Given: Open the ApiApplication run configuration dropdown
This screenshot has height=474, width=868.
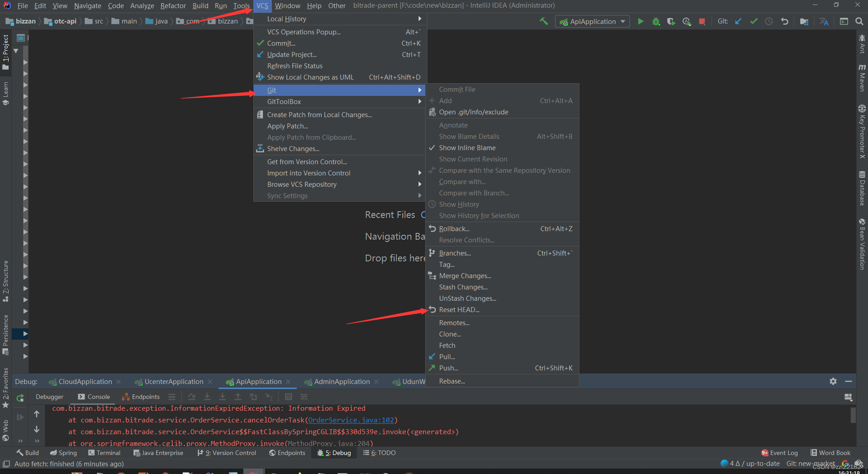Looking at the screenshot, I should click(x=593, y=21).
